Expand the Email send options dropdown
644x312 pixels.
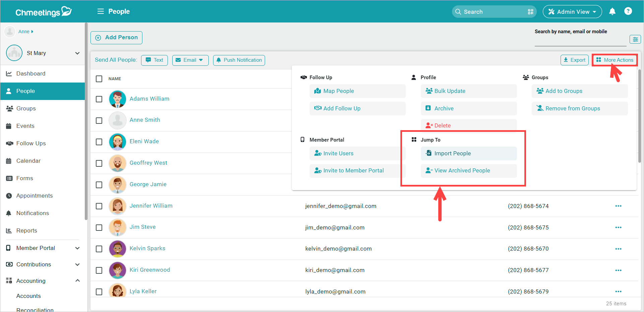click(190, 60)
